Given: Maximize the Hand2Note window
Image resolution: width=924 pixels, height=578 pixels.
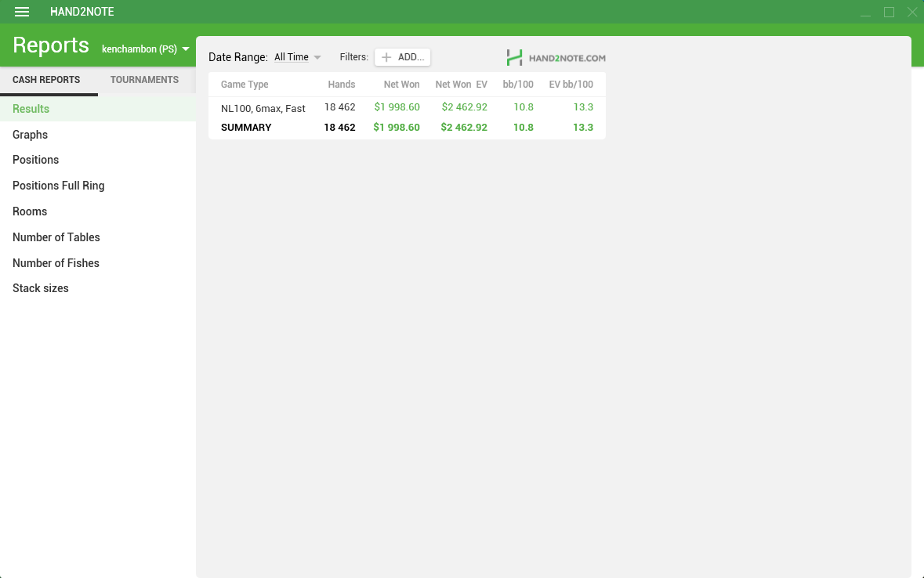Looking at the screenshot, I should point(889,12).
